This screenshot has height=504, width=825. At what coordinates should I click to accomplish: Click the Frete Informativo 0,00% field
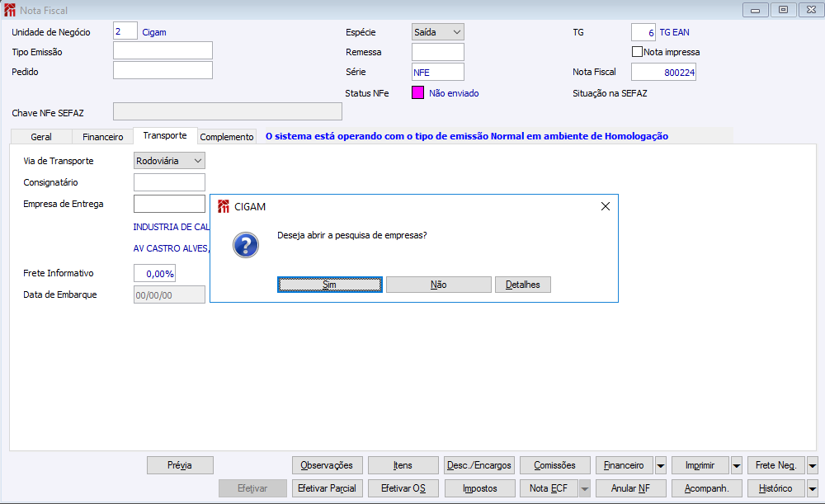(154, 274)
